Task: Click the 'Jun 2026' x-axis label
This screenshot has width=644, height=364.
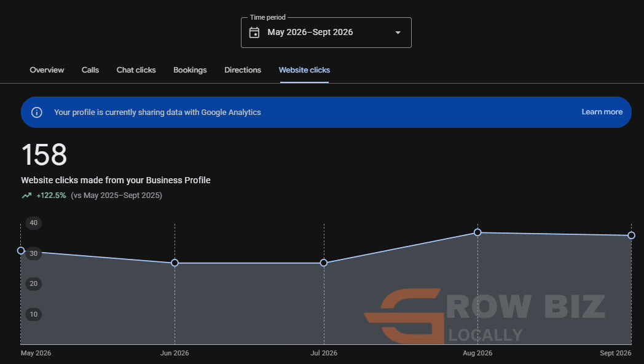Action: coord(175,353)
